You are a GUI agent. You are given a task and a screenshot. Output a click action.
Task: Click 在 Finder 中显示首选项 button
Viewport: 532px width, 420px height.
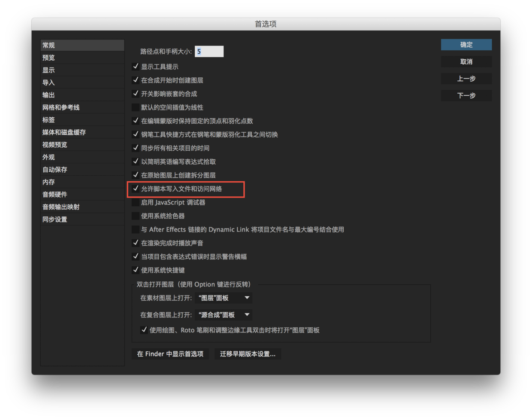[170, 354]
